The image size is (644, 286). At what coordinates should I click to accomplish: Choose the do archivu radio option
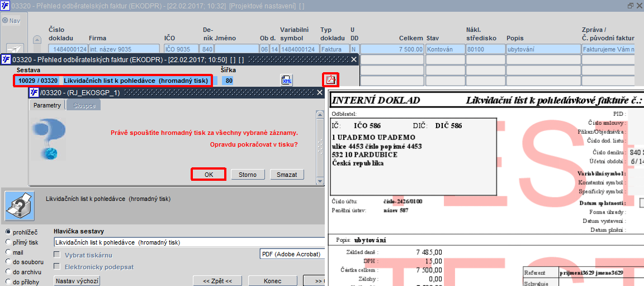point(8,272)
